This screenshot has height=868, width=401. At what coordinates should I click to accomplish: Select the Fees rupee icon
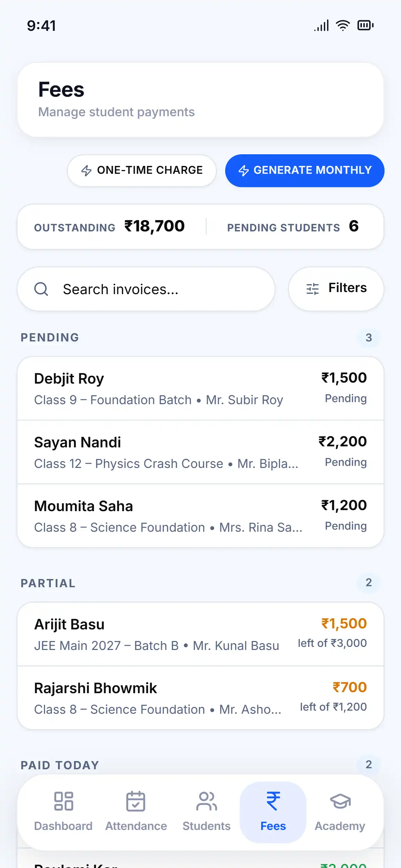pos(273,801)
